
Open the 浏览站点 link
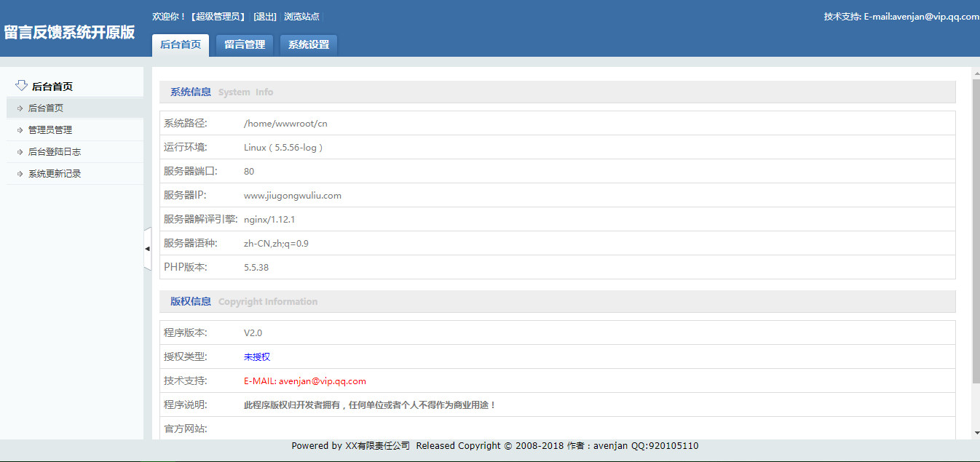tap(302, 16)
